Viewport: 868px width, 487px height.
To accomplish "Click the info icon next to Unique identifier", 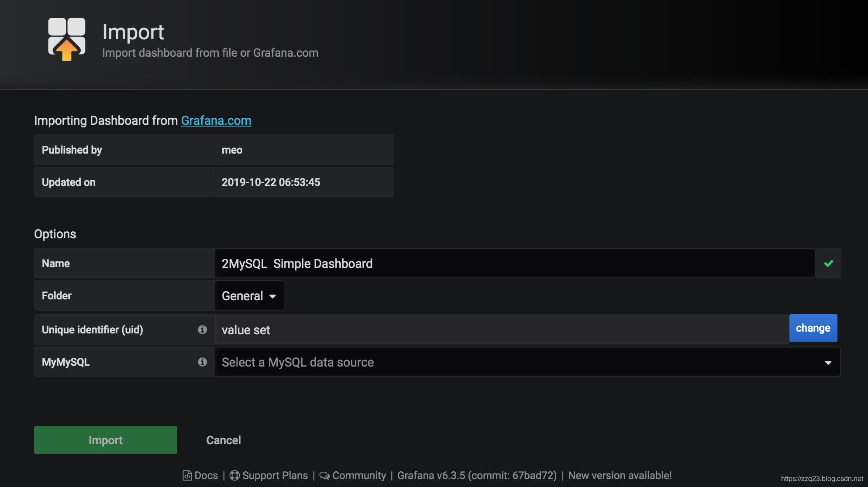I will pos(202,329).
